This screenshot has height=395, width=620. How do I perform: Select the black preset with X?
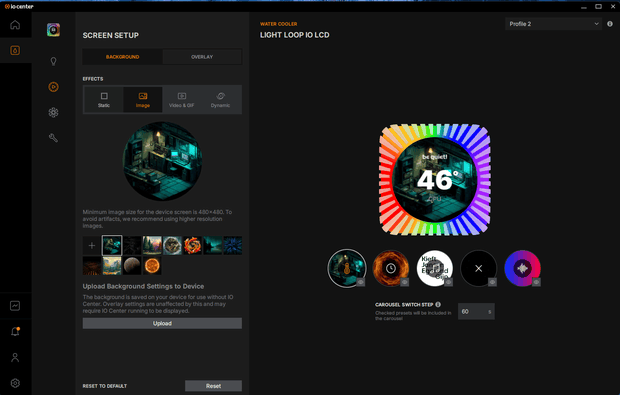click(x=478, y=268)
